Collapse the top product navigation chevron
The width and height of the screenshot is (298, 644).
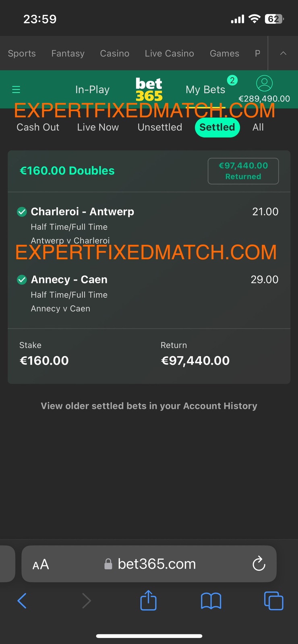pos(283,54)
